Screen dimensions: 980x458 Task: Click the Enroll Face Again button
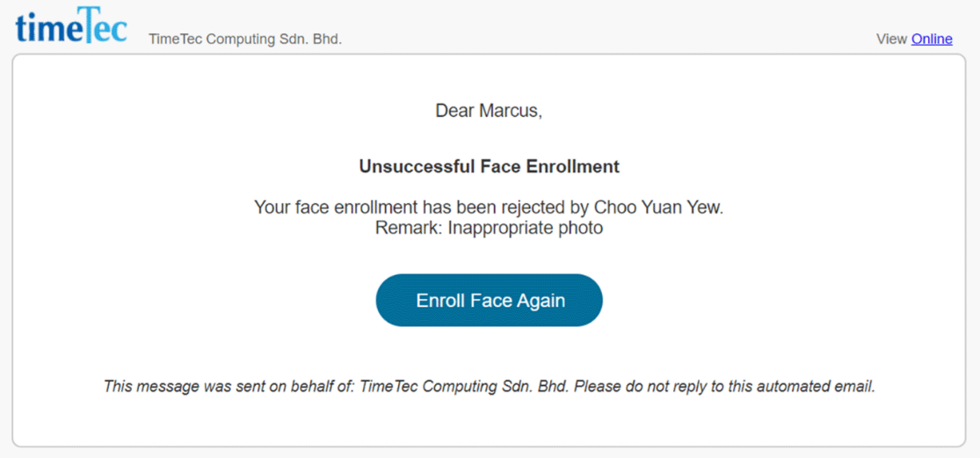pos(489,300)
